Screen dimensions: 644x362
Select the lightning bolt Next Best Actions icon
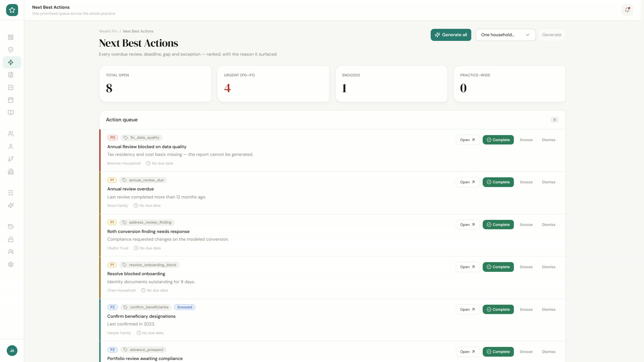(11, 62)
